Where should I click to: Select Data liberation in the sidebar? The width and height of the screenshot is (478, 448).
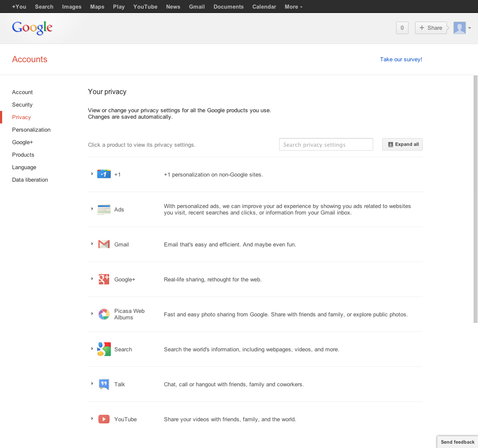coord(30,180)
